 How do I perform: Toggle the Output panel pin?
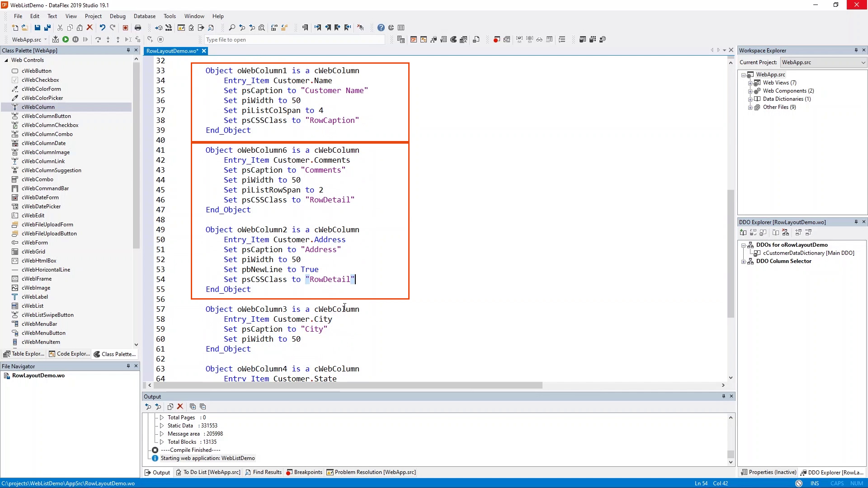[x=723, y=396]
